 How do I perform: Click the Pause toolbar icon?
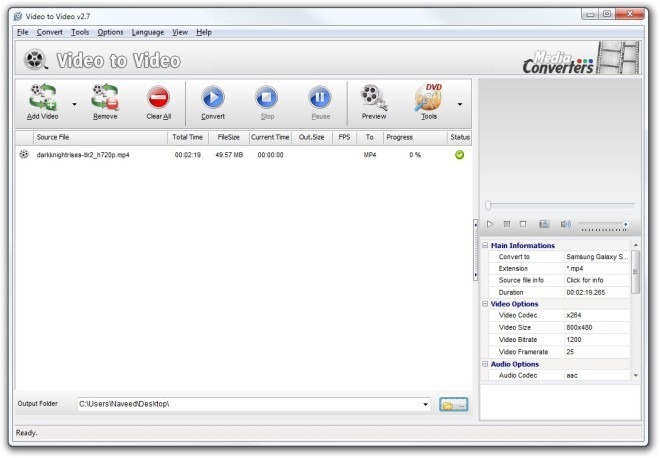[x=320, y=98]
